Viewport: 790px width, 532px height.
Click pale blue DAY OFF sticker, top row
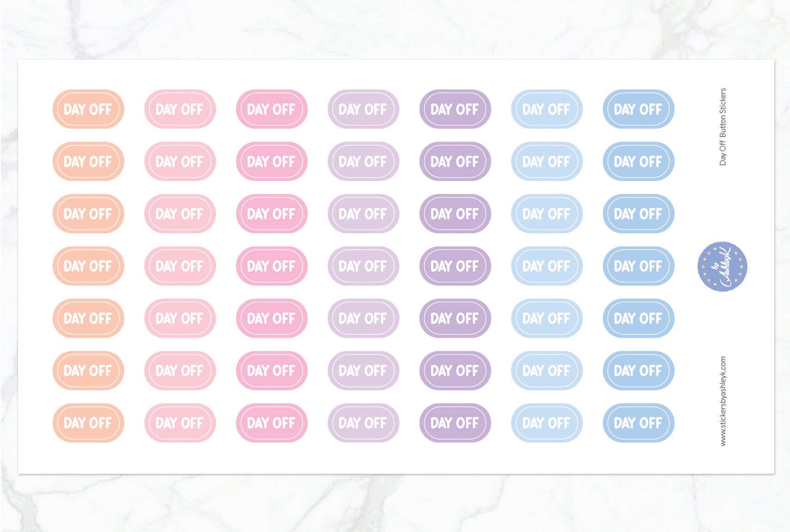click(547, 109)
